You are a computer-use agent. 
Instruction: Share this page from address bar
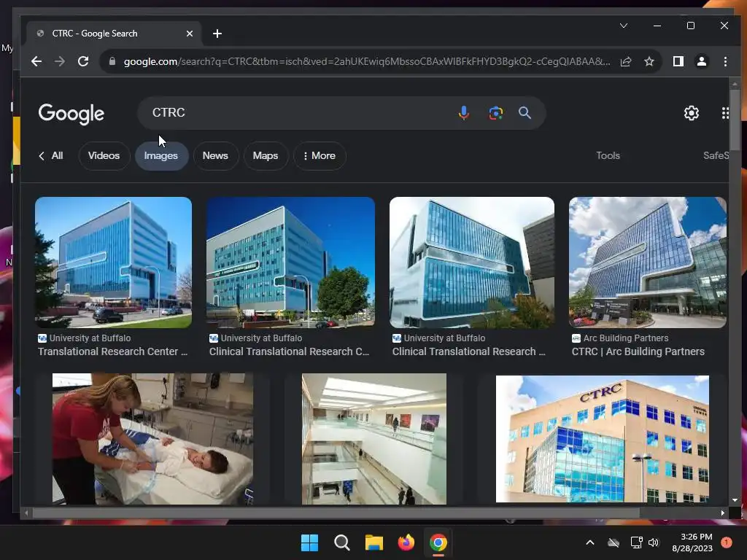point(626,61)
